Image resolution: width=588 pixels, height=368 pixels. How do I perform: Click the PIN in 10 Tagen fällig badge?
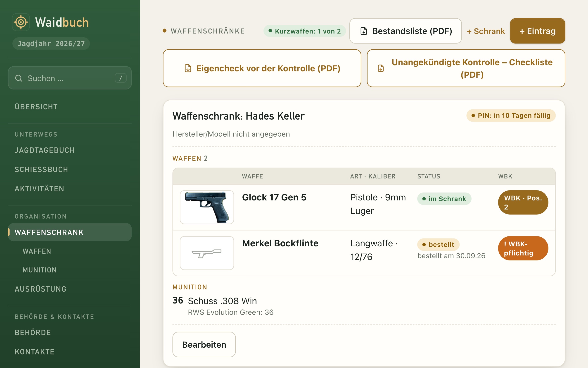coord(511,115)
